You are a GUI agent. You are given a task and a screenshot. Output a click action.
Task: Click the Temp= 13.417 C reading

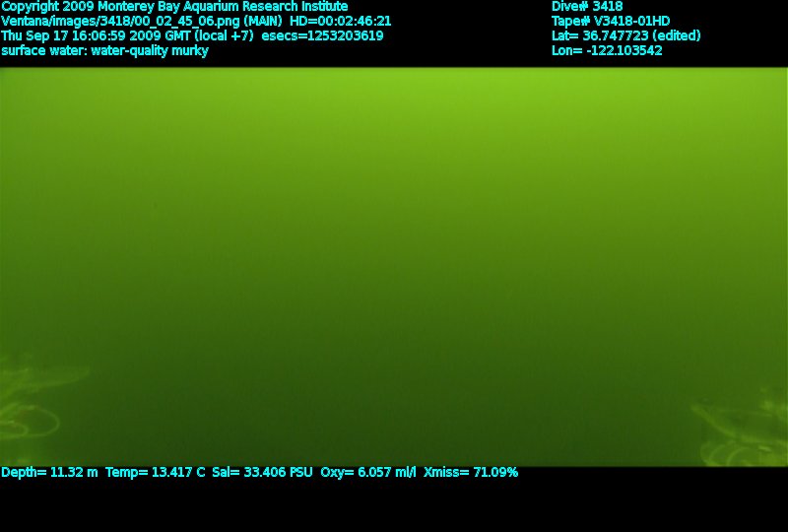[156, 473]
